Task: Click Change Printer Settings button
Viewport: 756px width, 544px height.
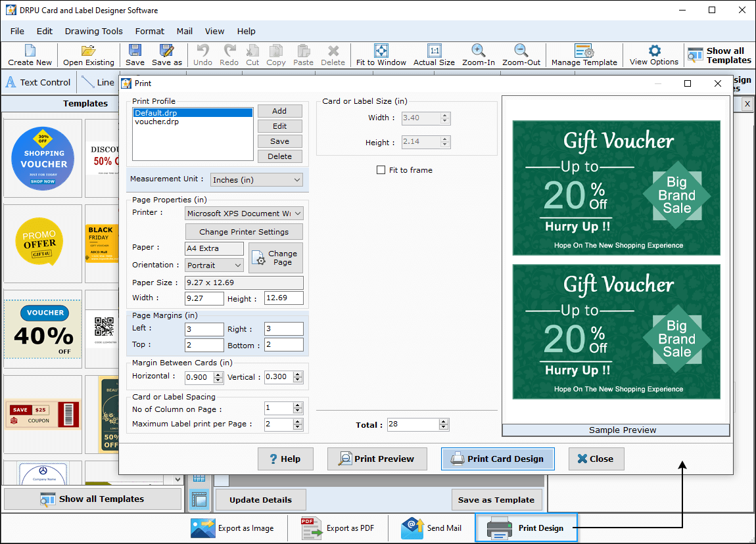Action: pos(244,232)
